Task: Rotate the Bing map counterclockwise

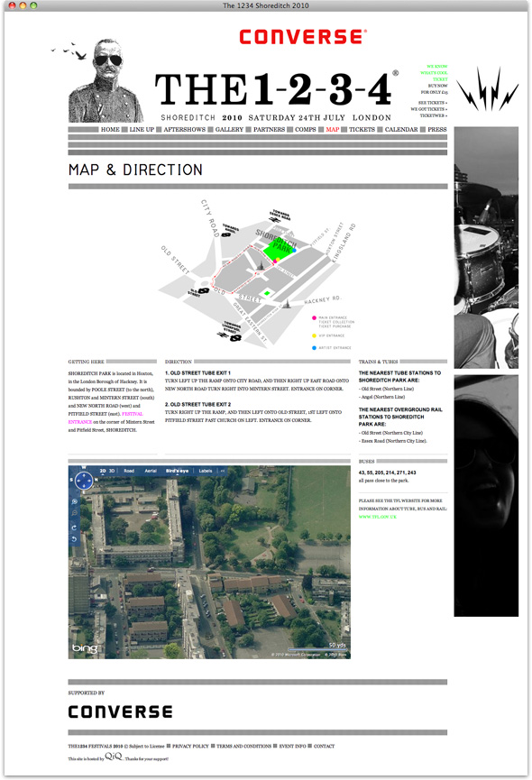Action: [x=75, y=538]
